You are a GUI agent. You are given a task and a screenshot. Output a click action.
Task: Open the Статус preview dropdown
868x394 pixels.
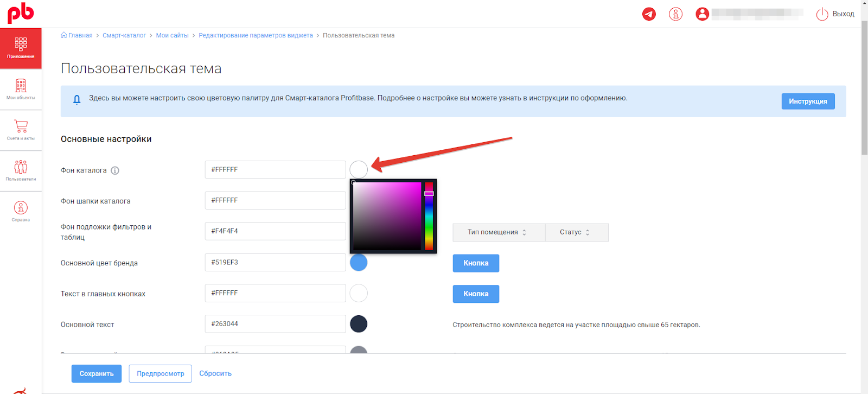[577, 232]
